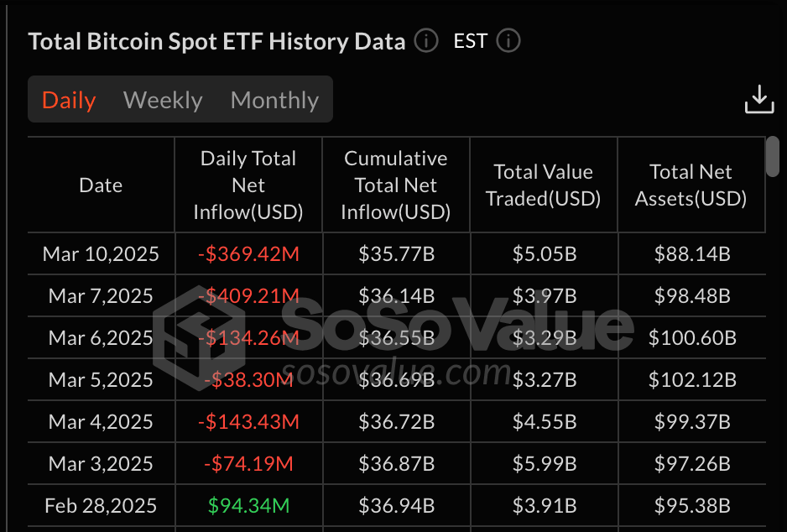Click the red -$409.21M inflow value
Viewport: 787px width, 532px height.
pos(248,295)
